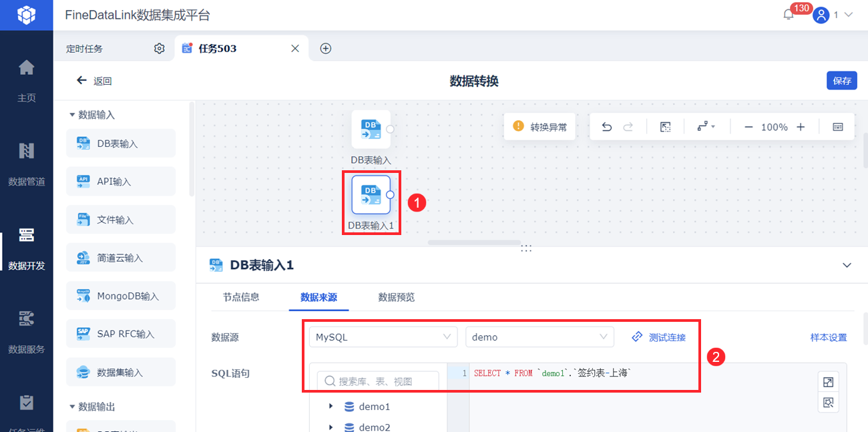The height and width of the screenshot is (432, 868).
Task: Click output port of DB表输入1 node
Action: (x=390, y=195)
